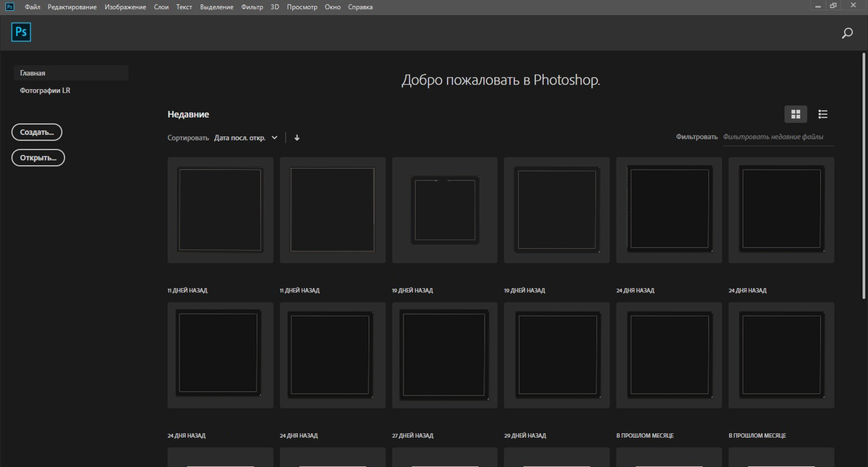Switch recent files to grid view
868x467 pixels.
[x=796, y=114]
